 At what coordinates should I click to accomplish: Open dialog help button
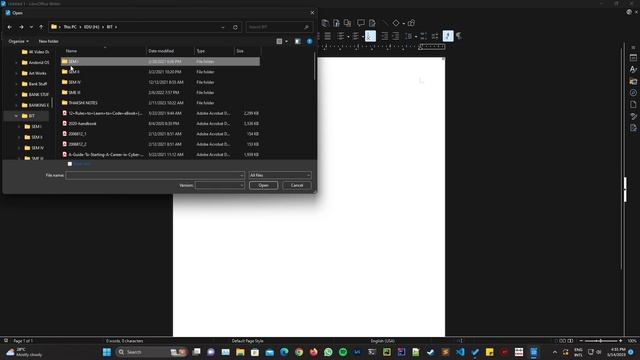[x=309, y=41]
